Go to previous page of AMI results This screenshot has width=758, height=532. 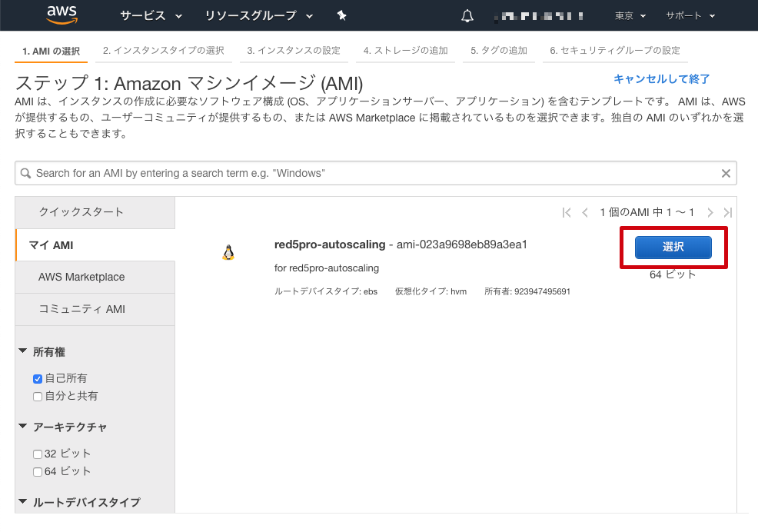[585, 212]
